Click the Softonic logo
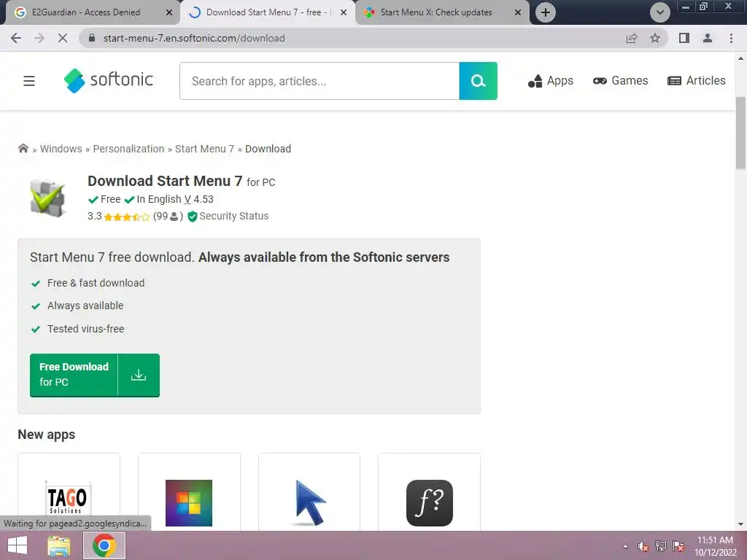 click(108, 80)
